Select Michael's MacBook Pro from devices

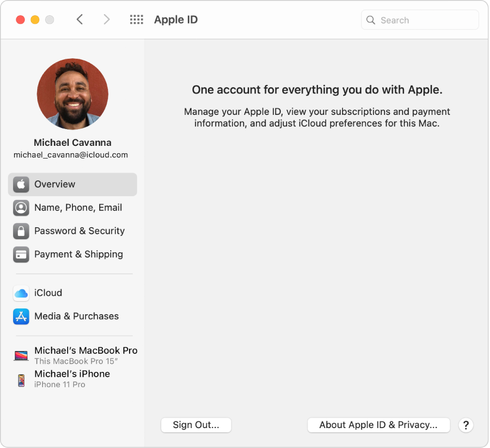click(86, 350)
